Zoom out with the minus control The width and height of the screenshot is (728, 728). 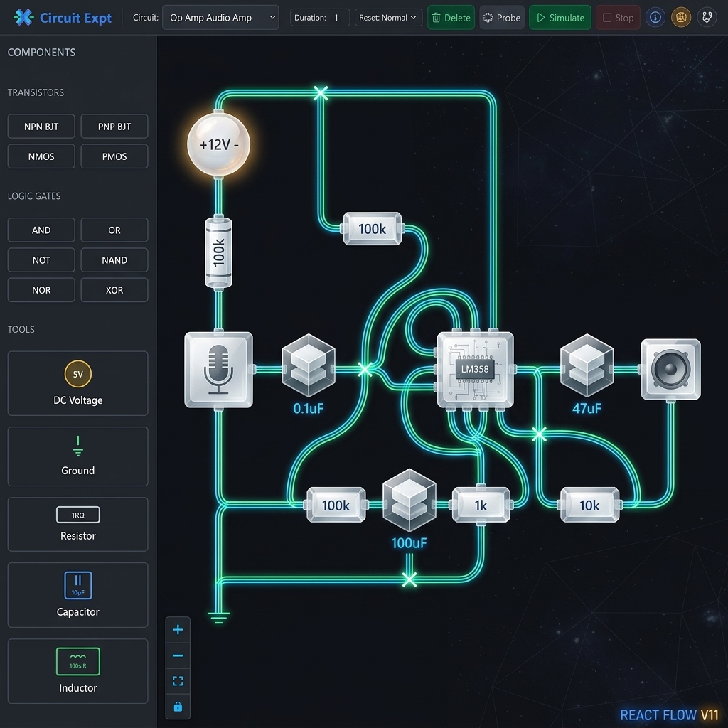click(x=178, y=655)
